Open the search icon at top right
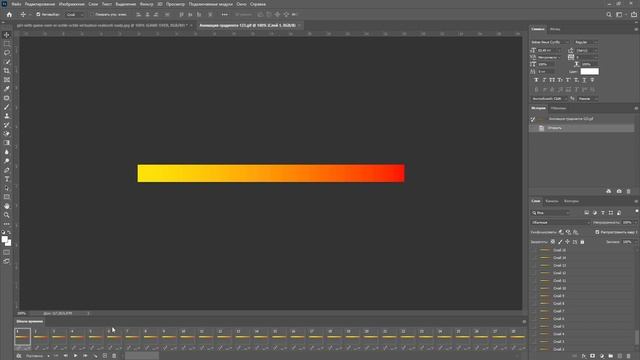This screenshot has height=360, width=640. click(x=609, y=14)
